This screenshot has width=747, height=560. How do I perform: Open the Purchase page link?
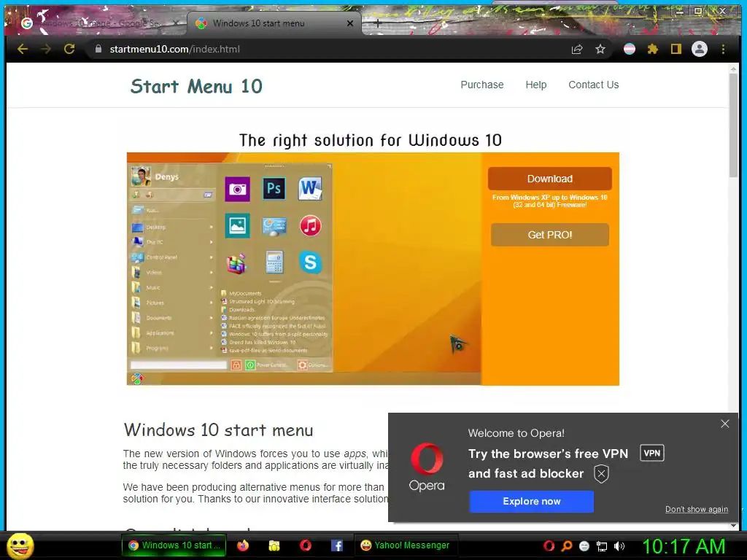point(481,85)
